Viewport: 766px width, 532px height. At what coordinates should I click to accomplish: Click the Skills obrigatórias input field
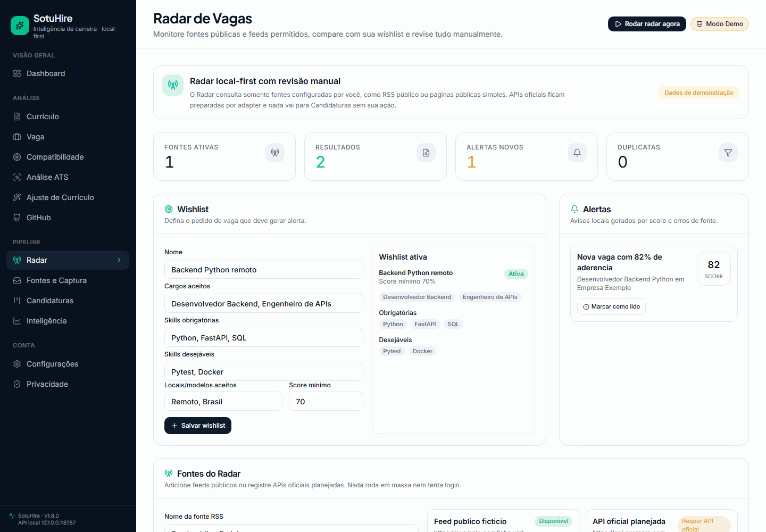tap(264, 338)
